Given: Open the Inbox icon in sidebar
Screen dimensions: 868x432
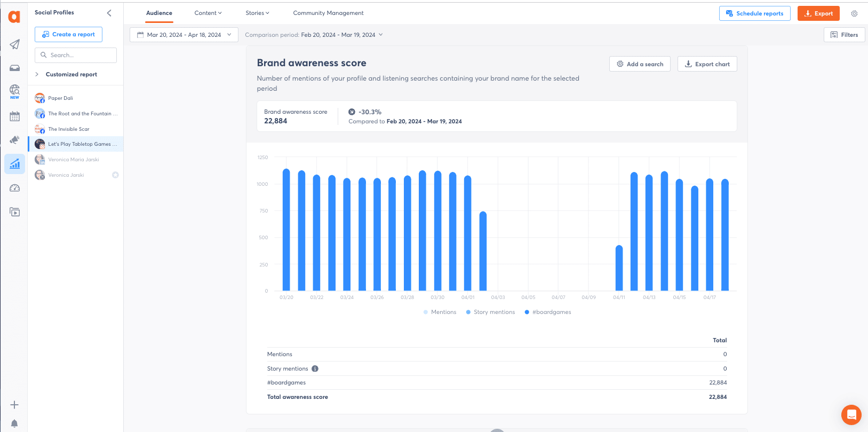Looking at the screenshot, I should click(14, 68).
